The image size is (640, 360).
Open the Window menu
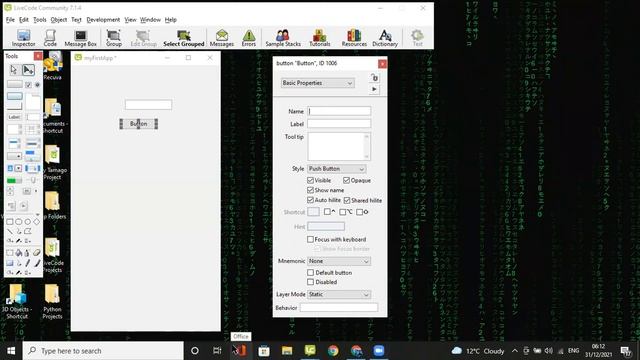pos(150,20)
